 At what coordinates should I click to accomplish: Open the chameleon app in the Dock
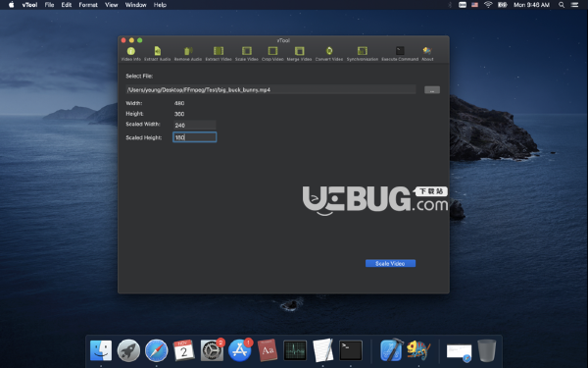pos(418,350)
